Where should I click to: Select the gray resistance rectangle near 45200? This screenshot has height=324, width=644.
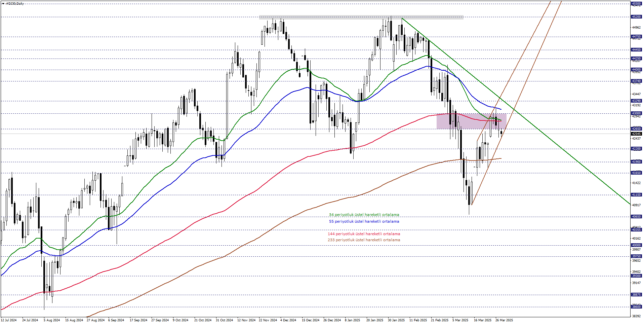pyautogui.click(x=361, y=17)
